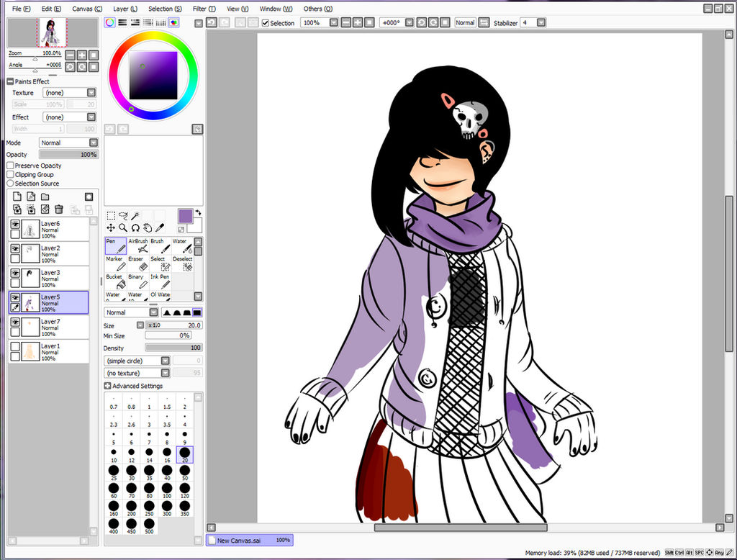Open the Texture dropdown
This screenshot has width=737, height=560.
[x=69, y=93]
